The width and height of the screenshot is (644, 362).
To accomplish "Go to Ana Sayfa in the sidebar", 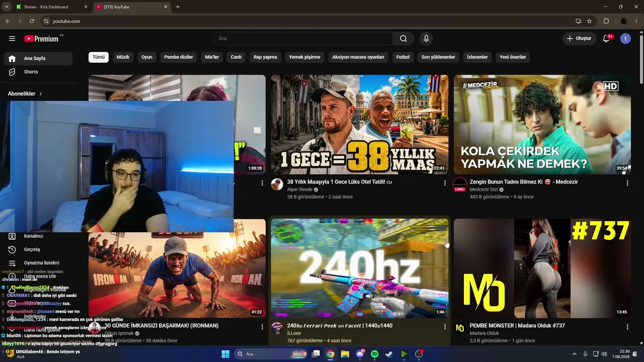I will pos(38,58).
